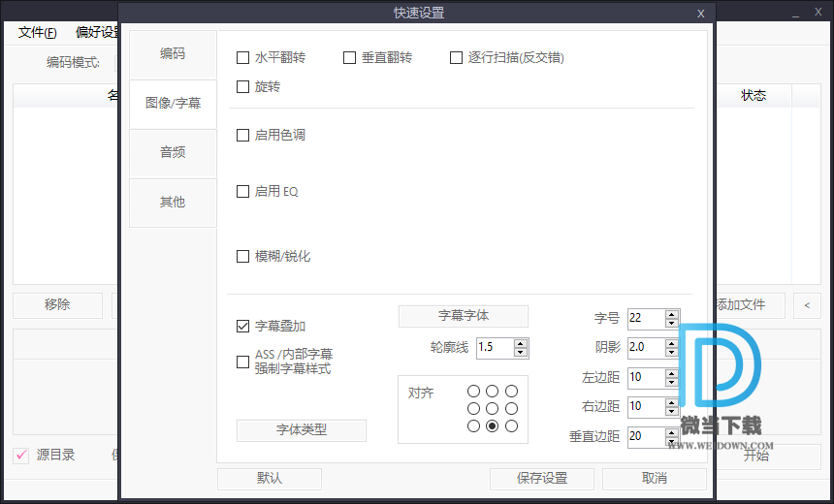Viewport: 834px width, 504px height.
Task: Decrease 阴影 value with down arrow
Action: tap(671, 353)
